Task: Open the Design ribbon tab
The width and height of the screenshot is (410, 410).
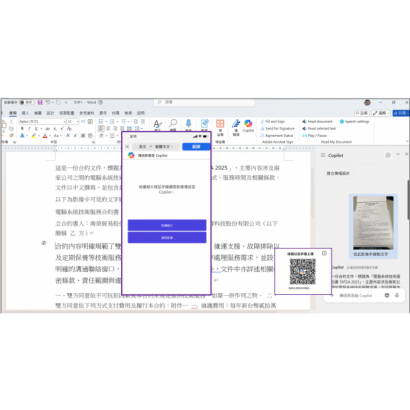Action: pos(50,113)
